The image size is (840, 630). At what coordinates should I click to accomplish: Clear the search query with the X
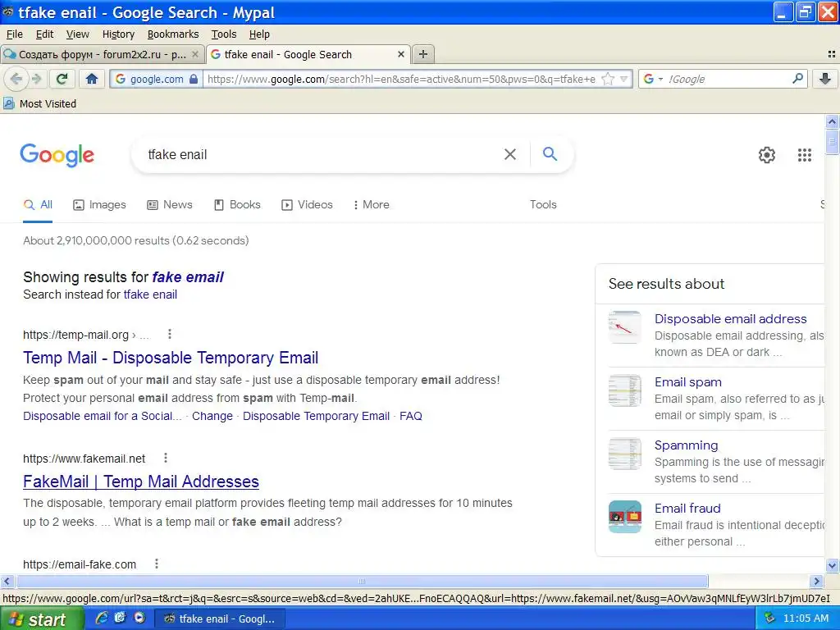pos(510,154)
